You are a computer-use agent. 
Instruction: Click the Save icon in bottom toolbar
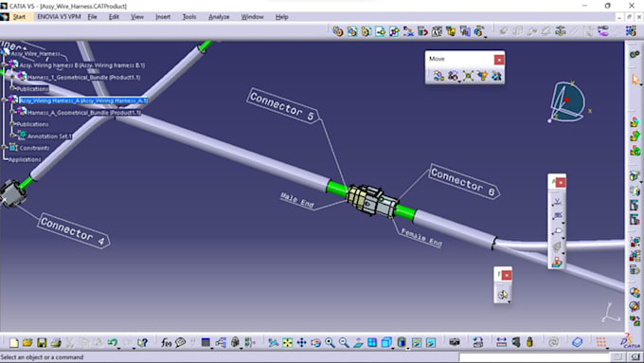click(x=42, y=342)
